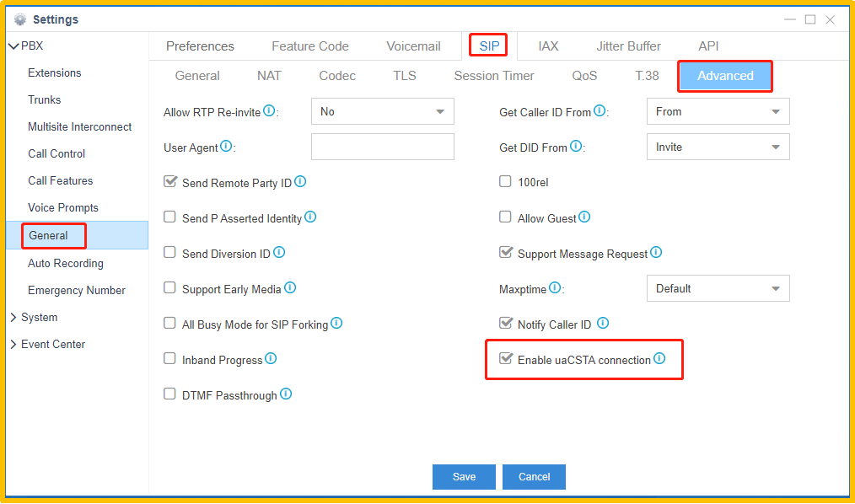855x504 pixels.
Task: Expand the System tree section
Action: pyautogui.click(x=13, y=317)
